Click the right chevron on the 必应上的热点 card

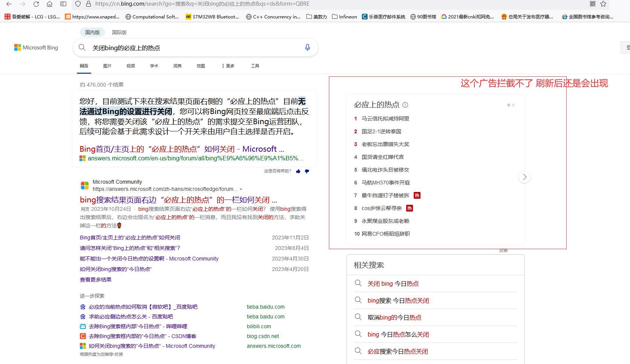click(524, 177)
